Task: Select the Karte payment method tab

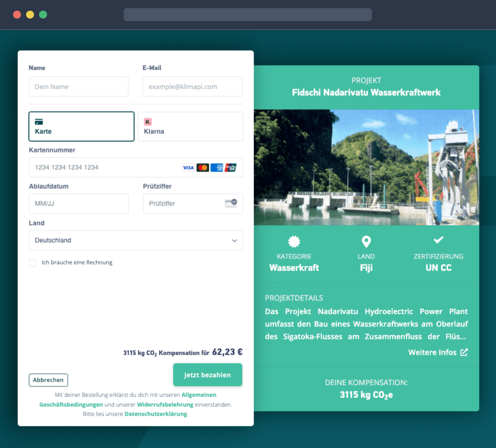Action: (x=81, y=126)
